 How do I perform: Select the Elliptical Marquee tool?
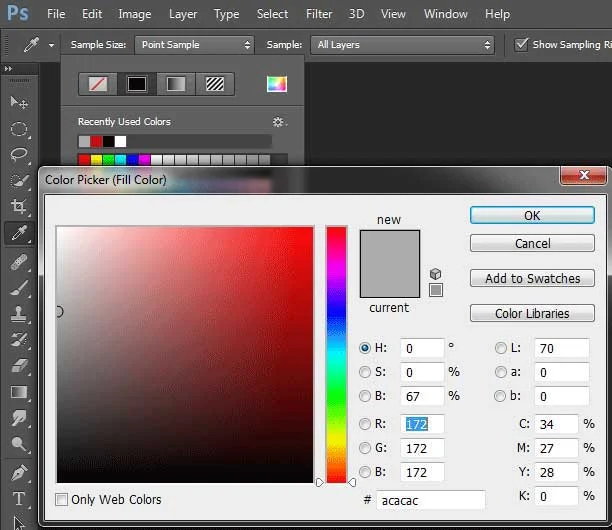[19, 129]
